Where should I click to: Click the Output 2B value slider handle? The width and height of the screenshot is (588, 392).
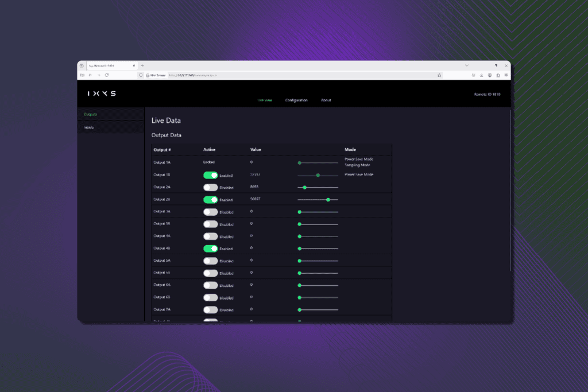coord(328,200)
